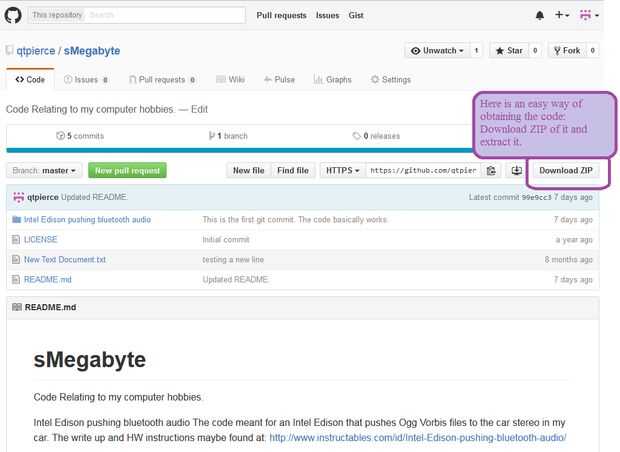
Task: Click '8 months ago' timestamp
Action: click(569, 259)
